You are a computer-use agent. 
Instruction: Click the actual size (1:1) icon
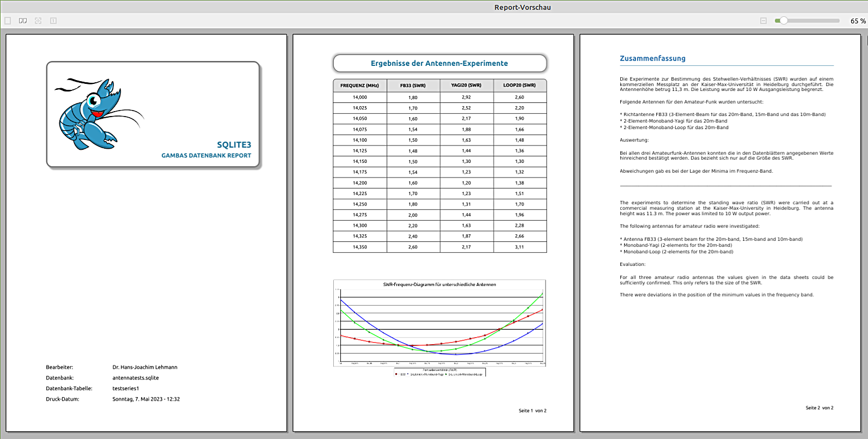(53, 21)
